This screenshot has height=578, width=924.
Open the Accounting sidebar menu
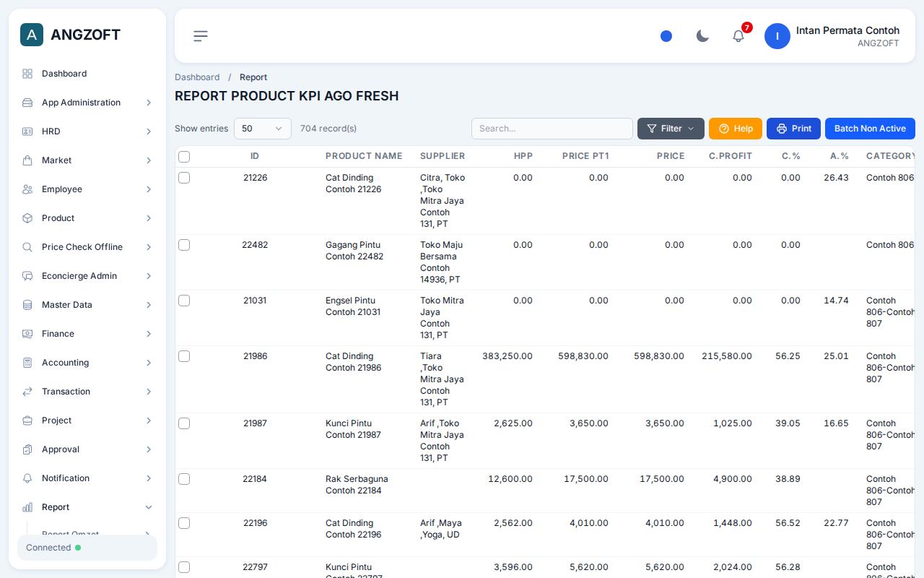87,363
